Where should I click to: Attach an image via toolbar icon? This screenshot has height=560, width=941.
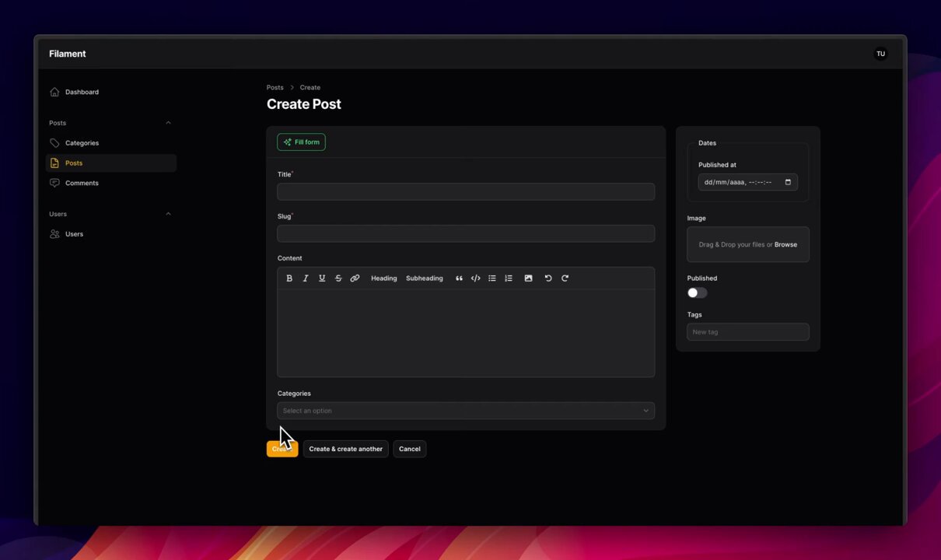pyautogui.click(x=528, y=278)
